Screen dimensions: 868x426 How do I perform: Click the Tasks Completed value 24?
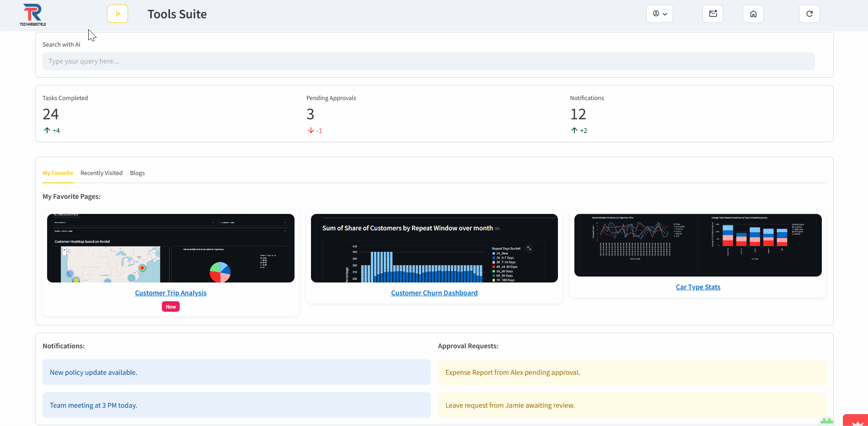tap(51, 114)
